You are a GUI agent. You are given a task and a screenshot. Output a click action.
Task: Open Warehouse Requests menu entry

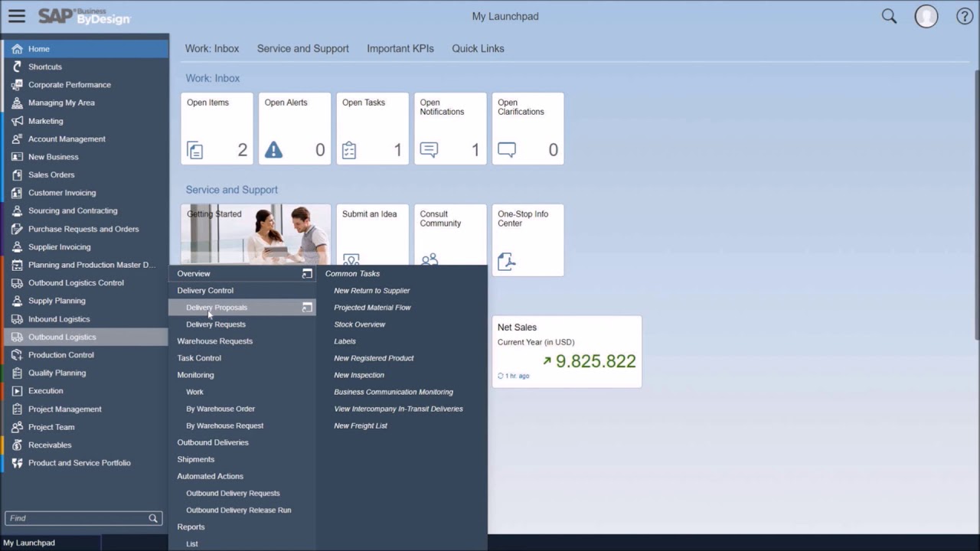[x=214, y=341]
